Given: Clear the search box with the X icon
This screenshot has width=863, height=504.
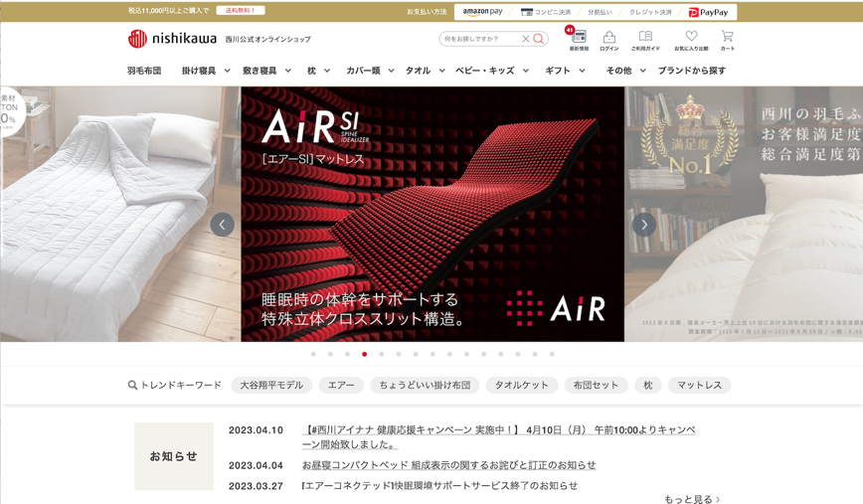Looking at the screenshot, I should 526,39.
